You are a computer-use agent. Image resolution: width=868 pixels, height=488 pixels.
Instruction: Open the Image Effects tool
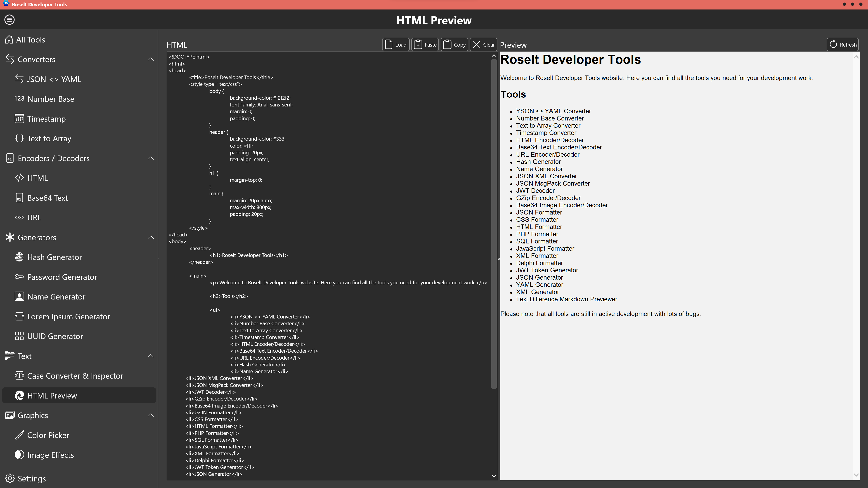[x=51, y=455]
